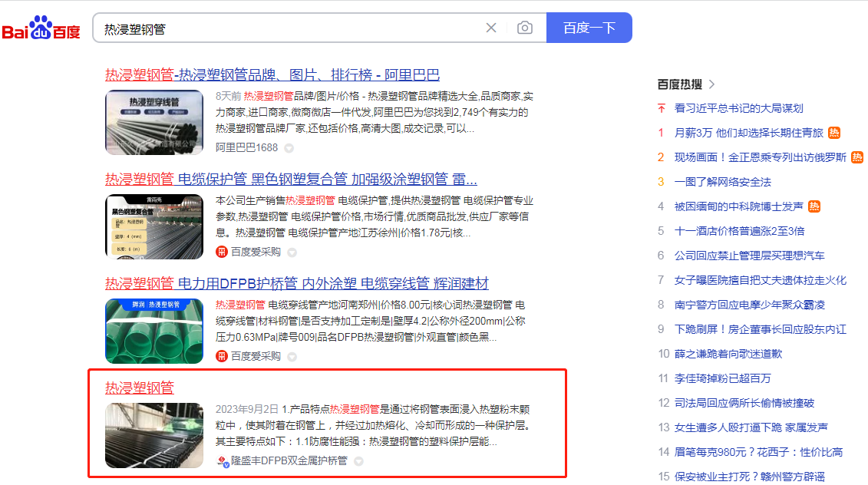Open hot search 十一酒店价格普遍涨2至3倍
The image size is (868, 485).
[x=739, y=231]
